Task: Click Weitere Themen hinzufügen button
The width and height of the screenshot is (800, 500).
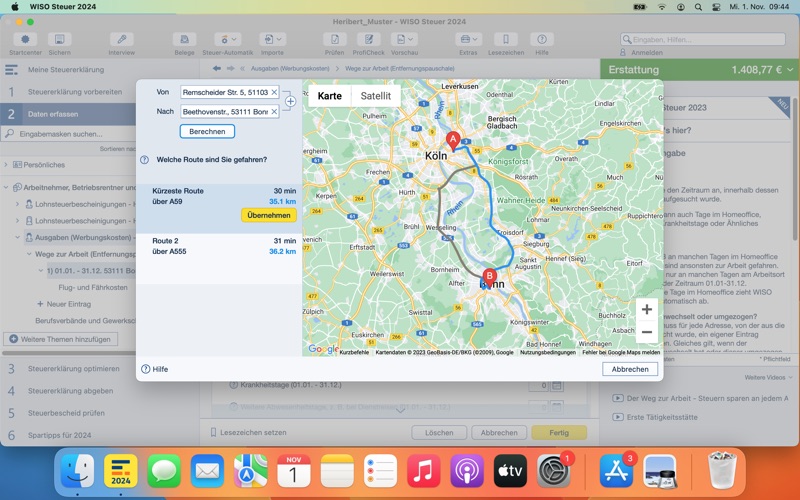Action: [x=61, y=339]
